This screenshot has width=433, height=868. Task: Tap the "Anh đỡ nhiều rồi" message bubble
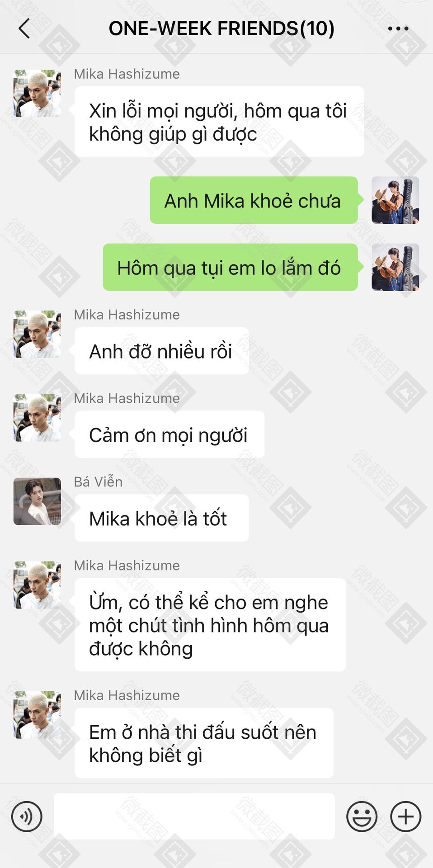coord(161,351)
